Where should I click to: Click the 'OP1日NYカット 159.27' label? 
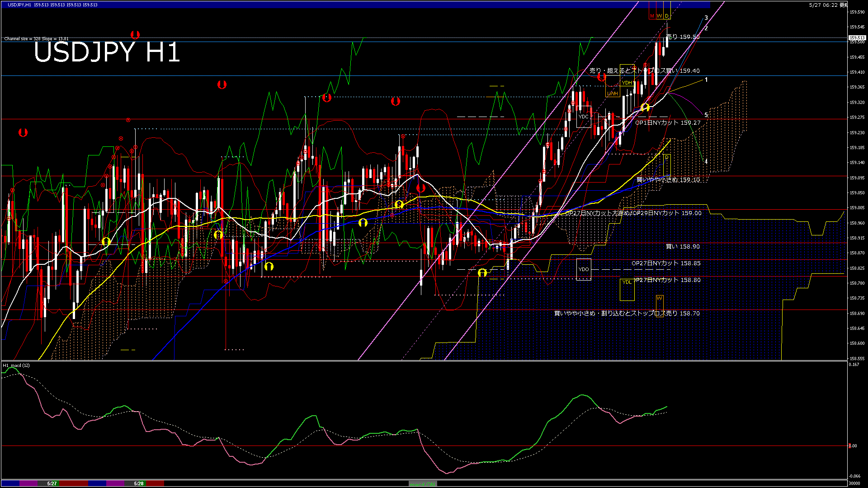point(668,123)
